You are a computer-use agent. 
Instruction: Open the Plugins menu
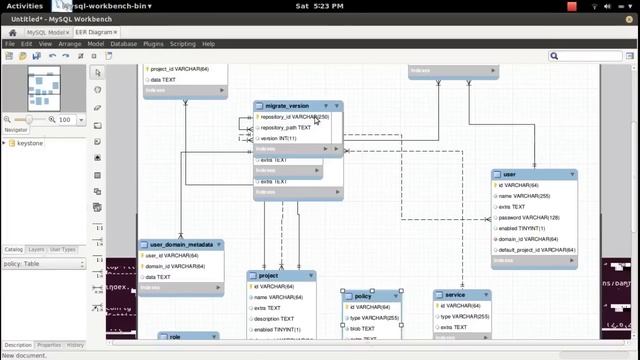pos(153,44)
